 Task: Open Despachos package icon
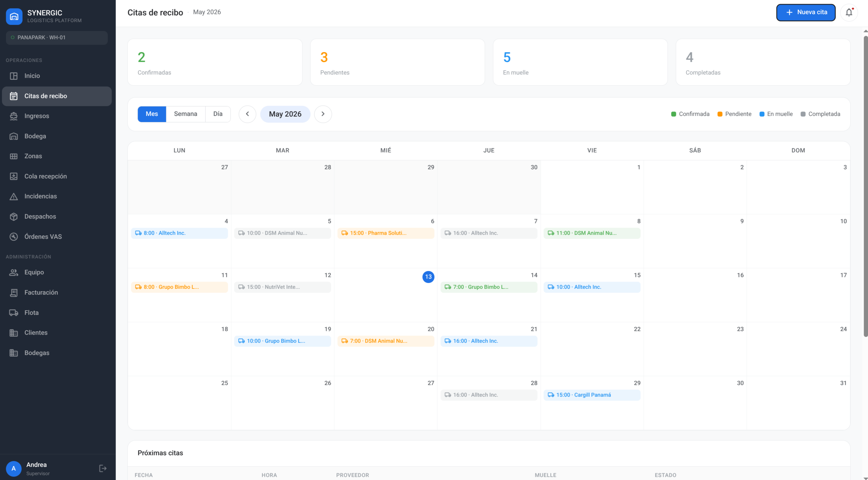pos(13,217)
